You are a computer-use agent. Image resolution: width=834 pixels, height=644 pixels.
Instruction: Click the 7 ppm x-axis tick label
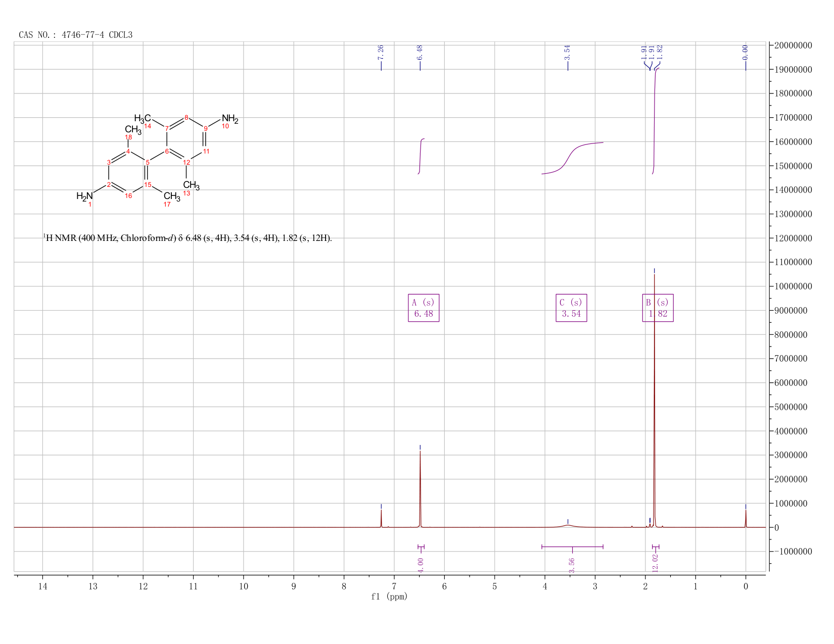(394, 586)
